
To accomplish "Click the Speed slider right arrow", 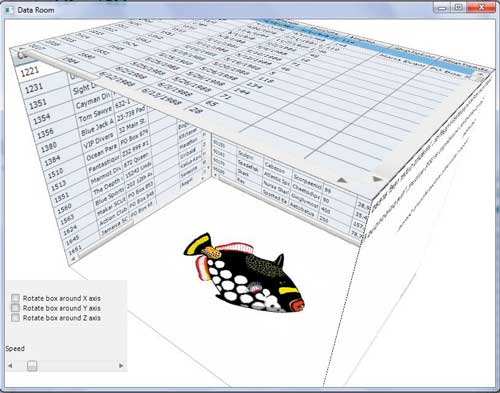I will [121, 366].
